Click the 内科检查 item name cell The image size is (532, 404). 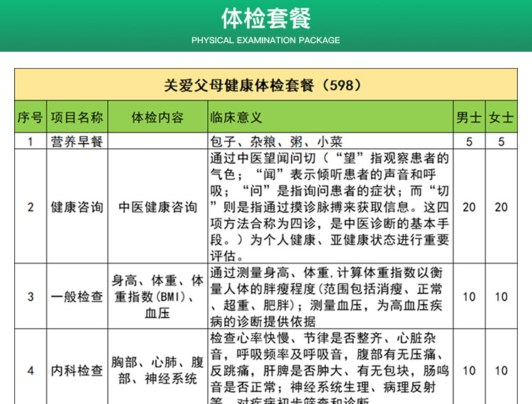click(77, 370)
